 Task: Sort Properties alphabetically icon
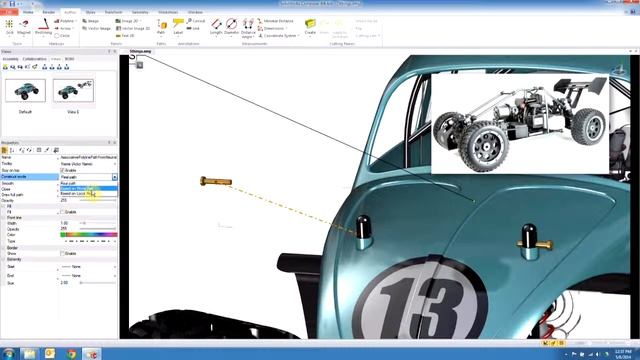12,150
